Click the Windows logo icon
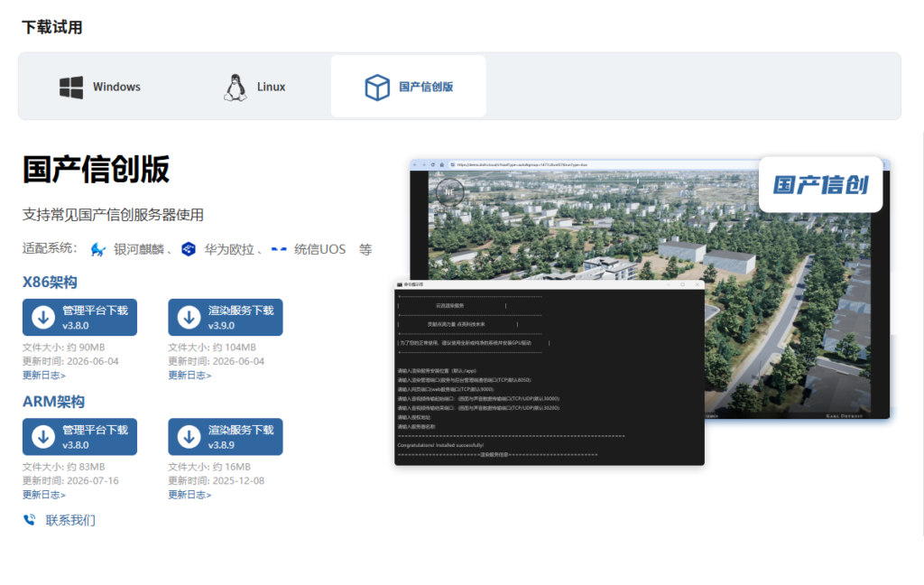 (71, 88)
